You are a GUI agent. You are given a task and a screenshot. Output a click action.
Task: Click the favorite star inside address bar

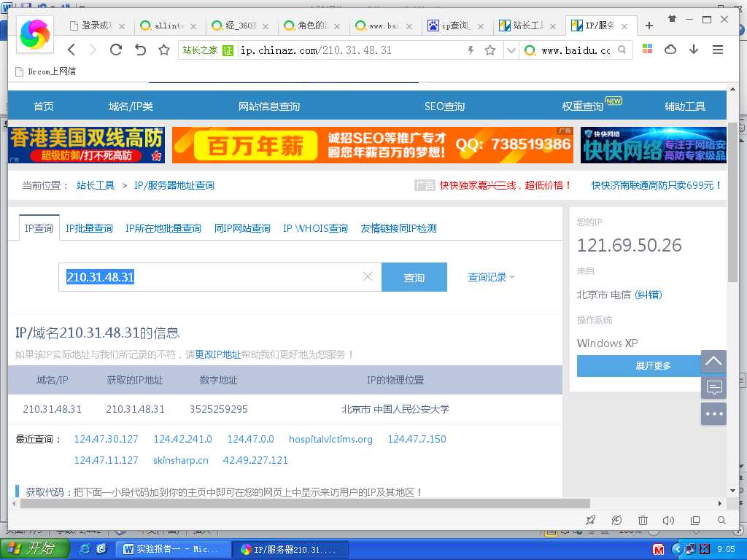click(x=489, y=50)
